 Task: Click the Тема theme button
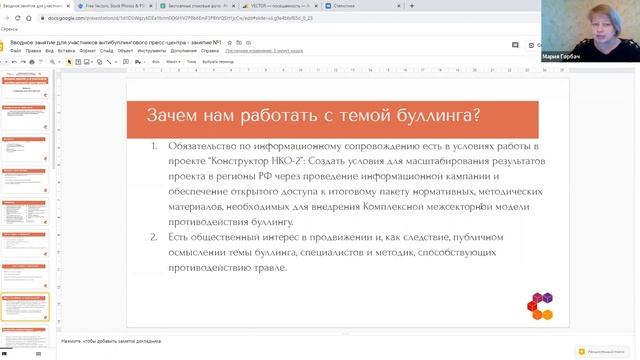coord(191,62)
